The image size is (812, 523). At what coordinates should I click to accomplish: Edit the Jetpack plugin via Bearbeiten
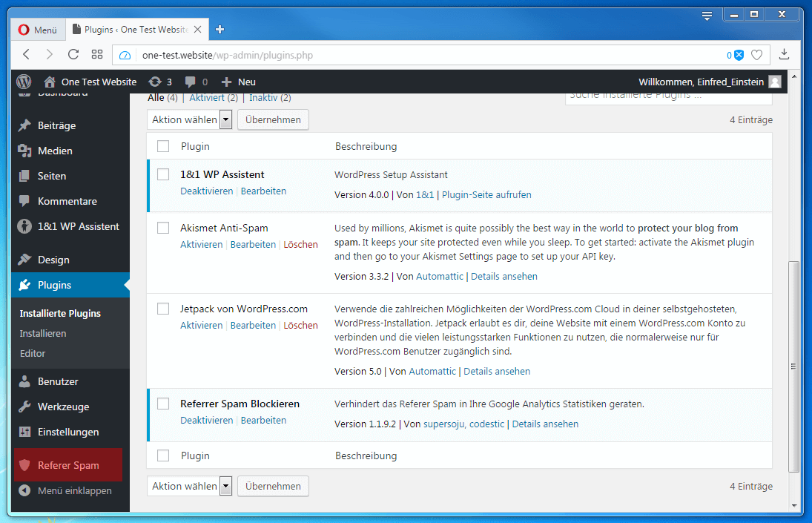coord(253,325)
